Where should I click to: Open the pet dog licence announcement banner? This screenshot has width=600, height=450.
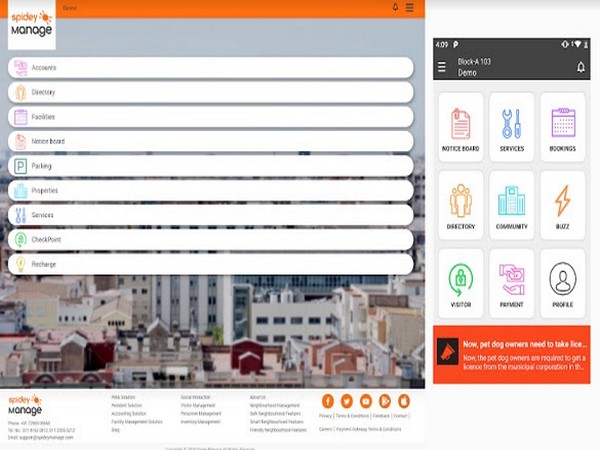(511, 353)
